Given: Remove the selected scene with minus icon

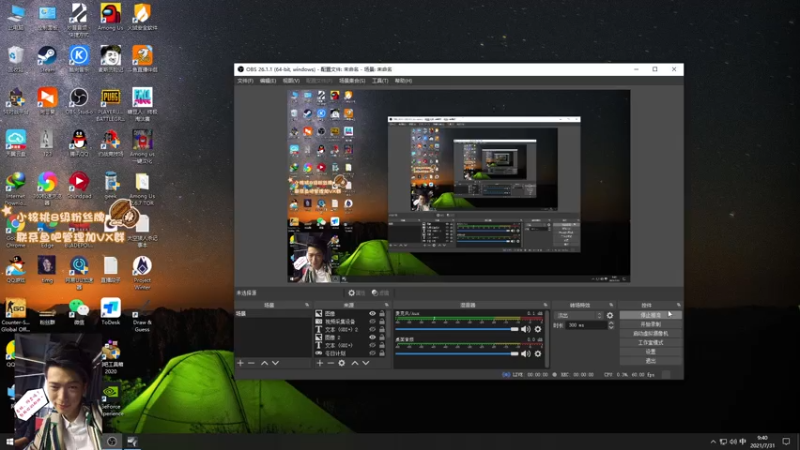Looking at the screenshot, I should coord(251,363).
